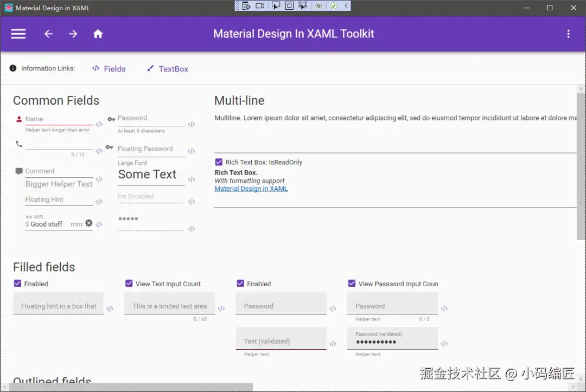586x392 pixels.
Task: Click the vertical scrollbar thumb
Action: [581, 166]
